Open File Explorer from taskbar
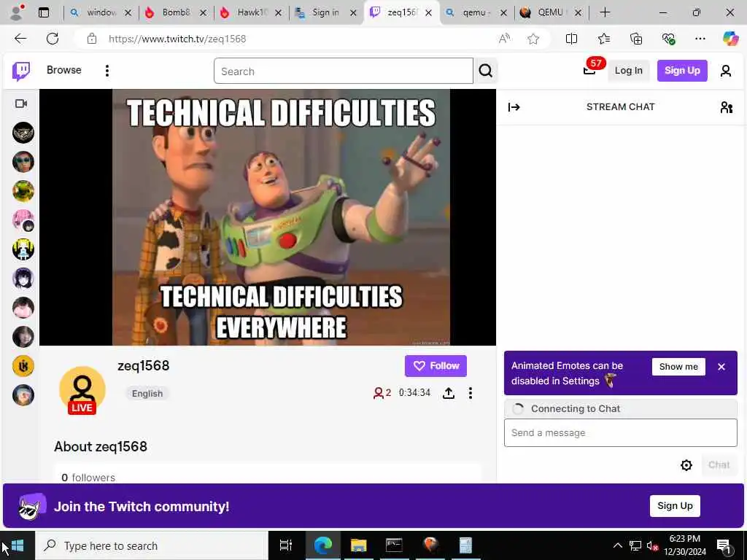This screenshot has width=747, height=560. [x=358, y=545]
